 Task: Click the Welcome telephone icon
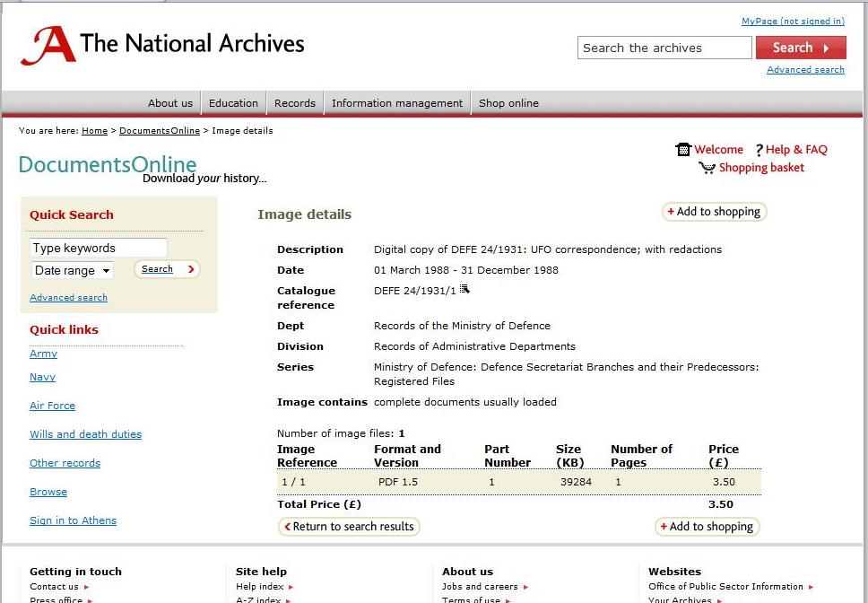(683, 150)
